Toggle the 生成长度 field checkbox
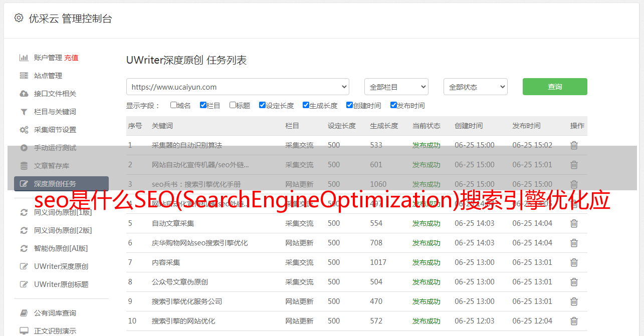 (306, 105)
